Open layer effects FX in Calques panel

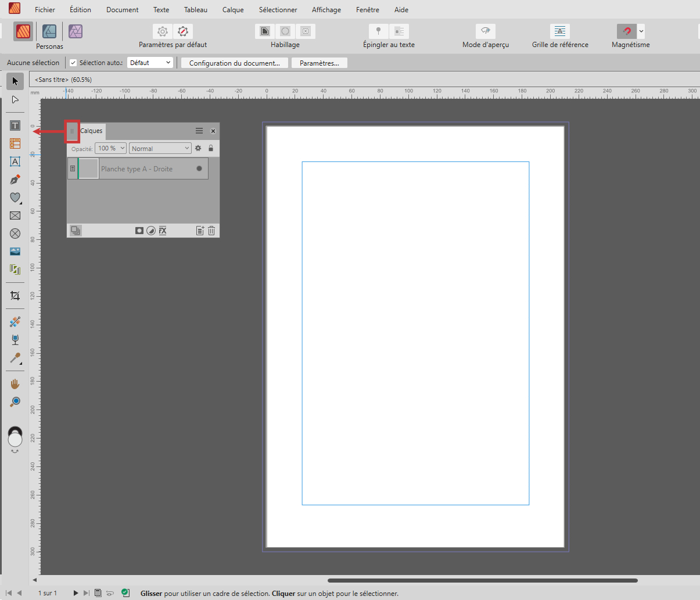pos(163,231)
